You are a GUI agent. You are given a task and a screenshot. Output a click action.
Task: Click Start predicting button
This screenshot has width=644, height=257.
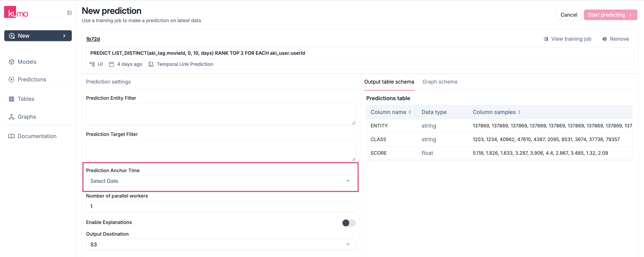[610, 15]
